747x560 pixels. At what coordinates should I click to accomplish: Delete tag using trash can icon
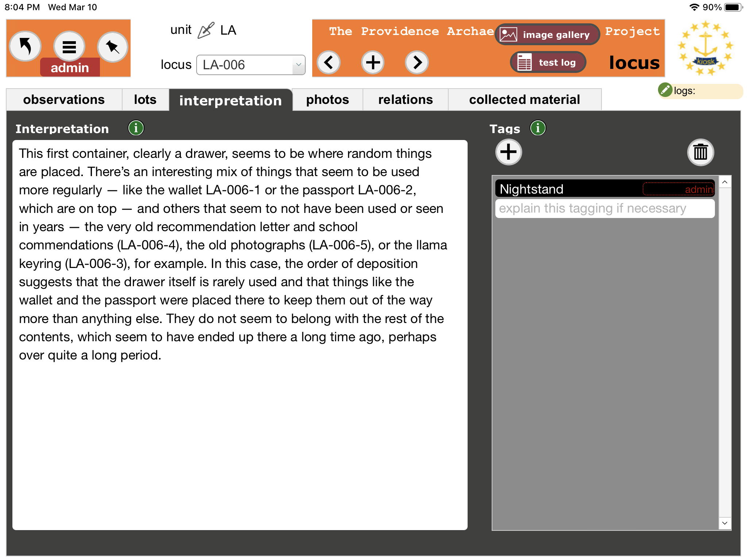(700, 152)
